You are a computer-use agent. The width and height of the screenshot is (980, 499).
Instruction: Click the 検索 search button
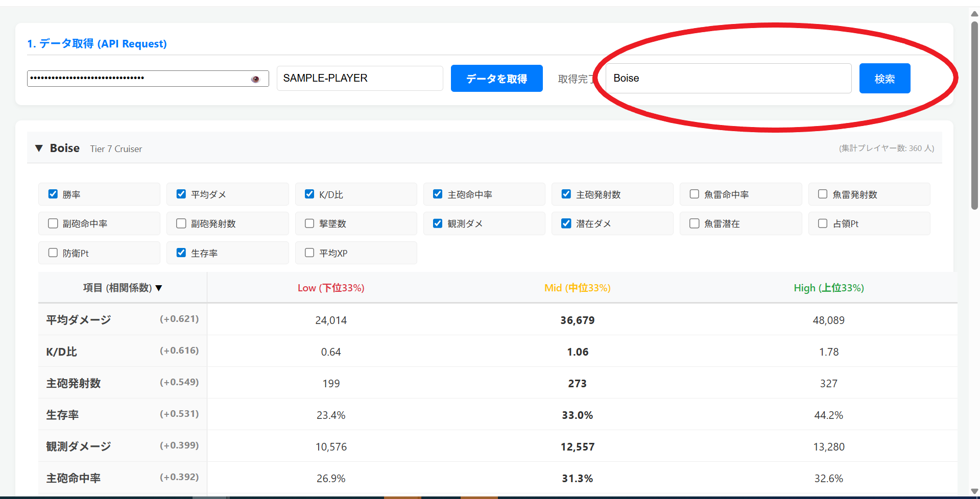pyautogui.click(x=884, y=79)
